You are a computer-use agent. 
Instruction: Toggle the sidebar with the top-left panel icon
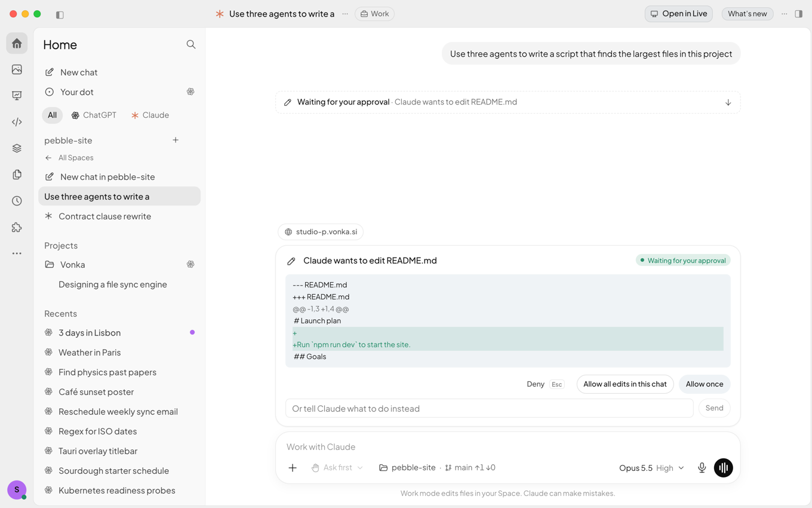tap(60, 14)
